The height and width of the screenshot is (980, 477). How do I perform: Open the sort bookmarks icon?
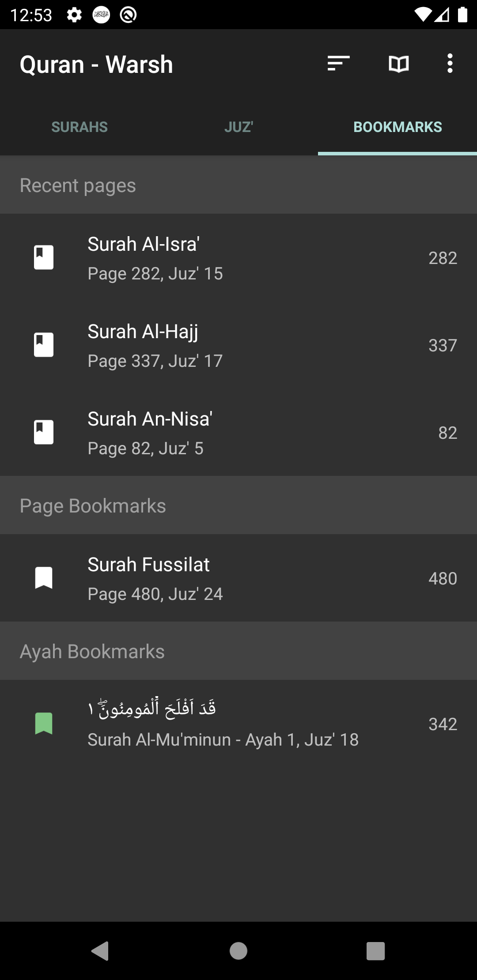coord(338,64)
